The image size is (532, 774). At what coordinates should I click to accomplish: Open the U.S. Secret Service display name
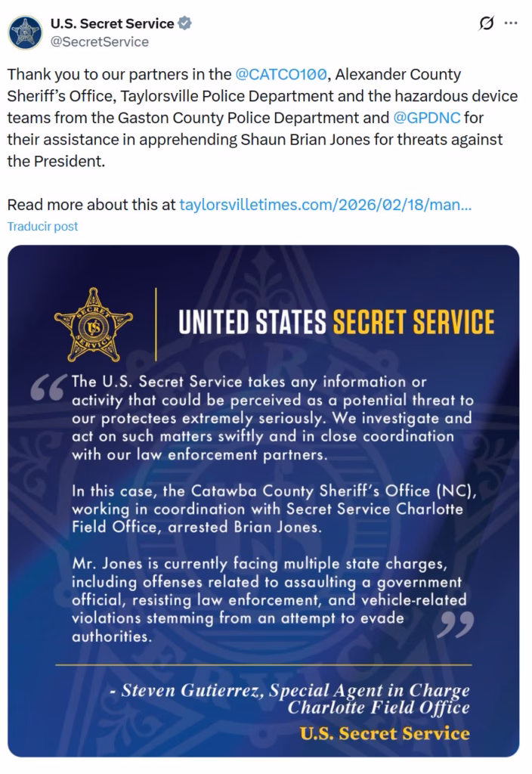pyautogui.click(x=112, y=23)
